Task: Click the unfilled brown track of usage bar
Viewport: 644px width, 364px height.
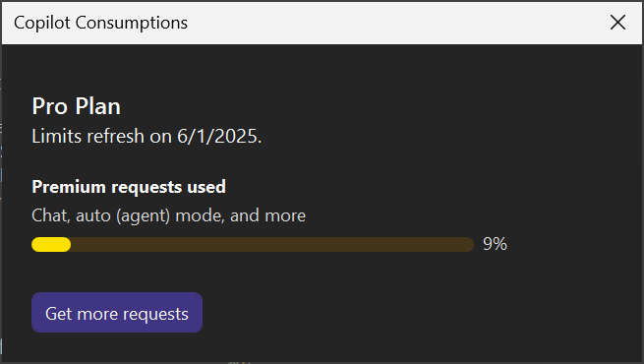Action: (x=272, y=244)
